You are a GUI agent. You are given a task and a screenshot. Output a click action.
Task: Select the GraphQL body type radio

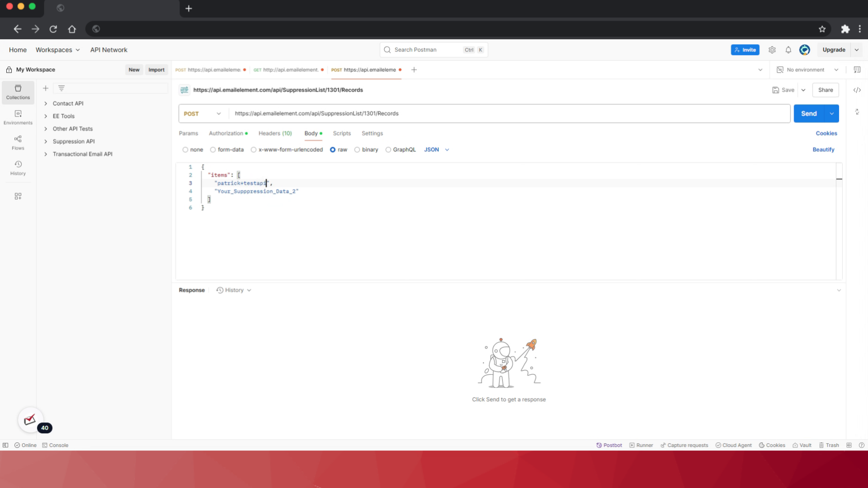388,150
